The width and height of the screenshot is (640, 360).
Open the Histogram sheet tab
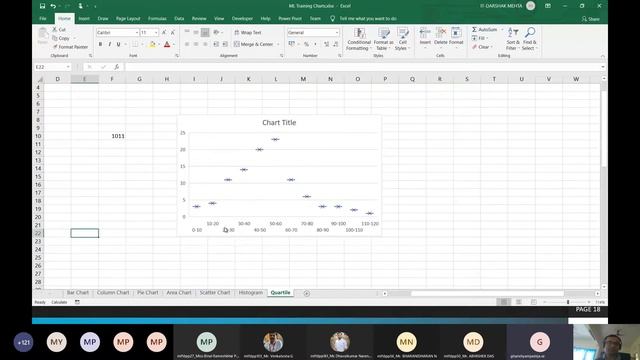[251, 293]
